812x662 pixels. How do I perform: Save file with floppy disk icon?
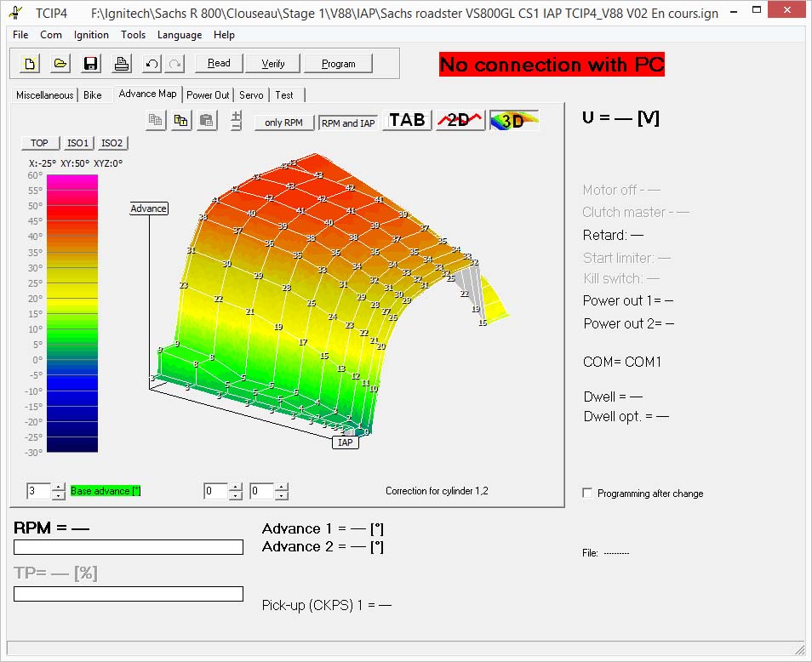tap(90, 64)
